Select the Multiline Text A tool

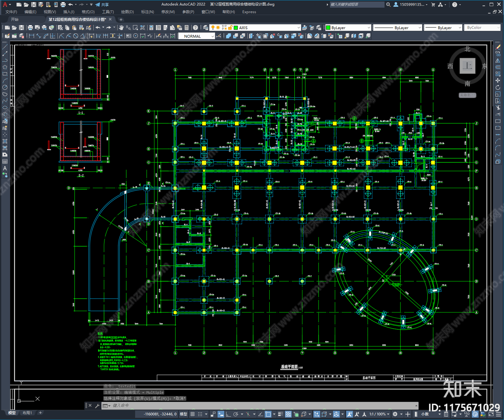click(5, 168)
